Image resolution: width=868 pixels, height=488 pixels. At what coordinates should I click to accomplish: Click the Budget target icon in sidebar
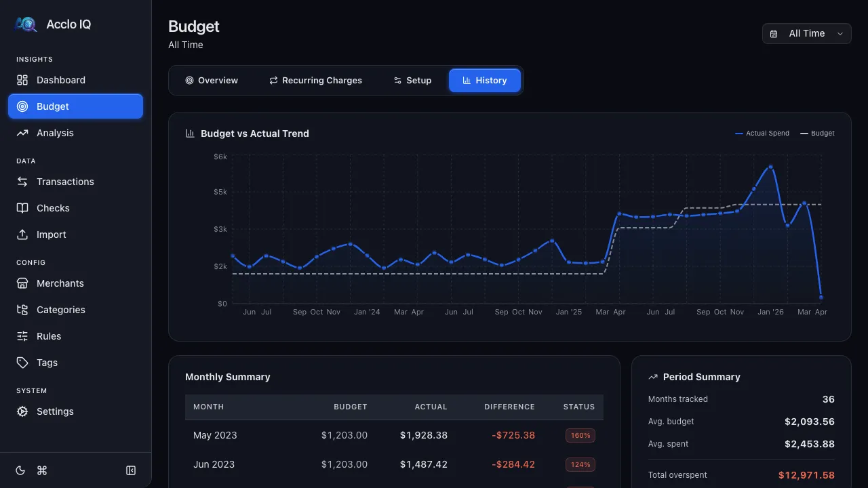pos(22,106)
